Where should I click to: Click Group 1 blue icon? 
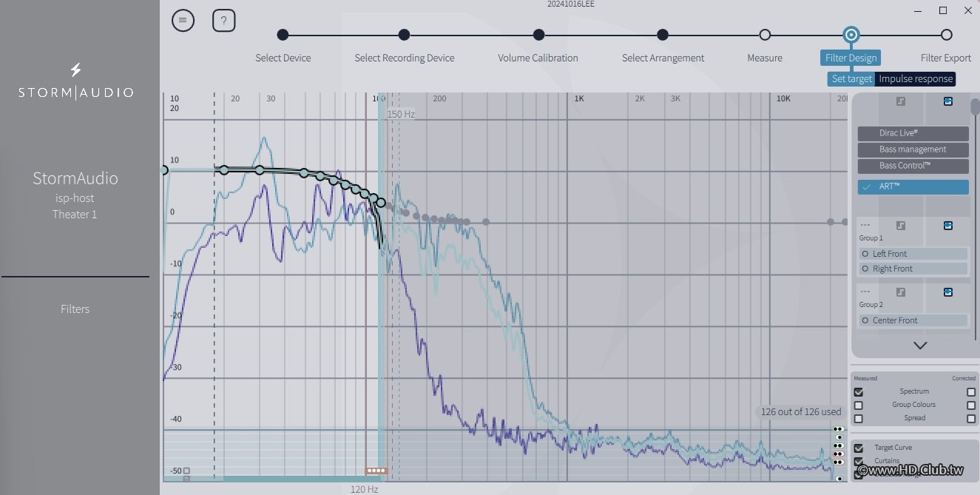(948, 226)
